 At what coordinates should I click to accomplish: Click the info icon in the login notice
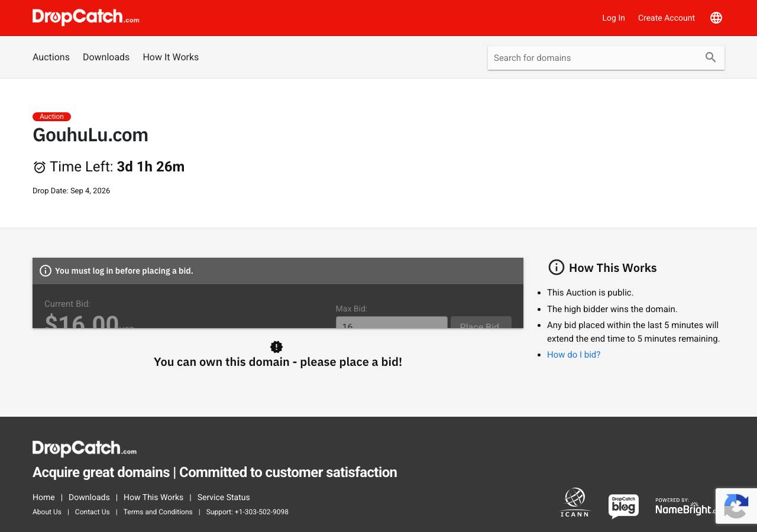tap(46, 271)
